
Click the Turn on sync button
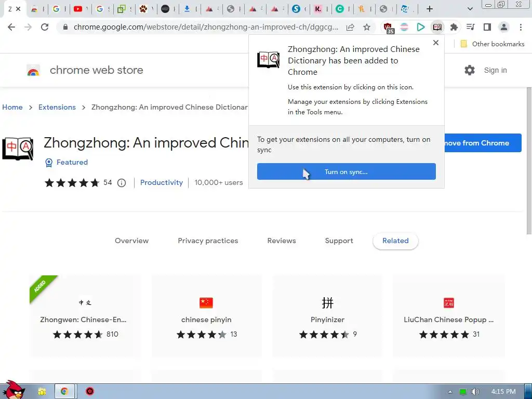click(x=347, y=171)
